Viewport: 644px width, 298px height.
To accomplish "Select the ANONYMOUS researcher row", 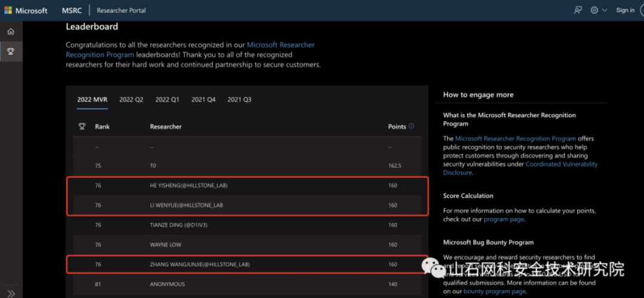I will pos(247,284).
